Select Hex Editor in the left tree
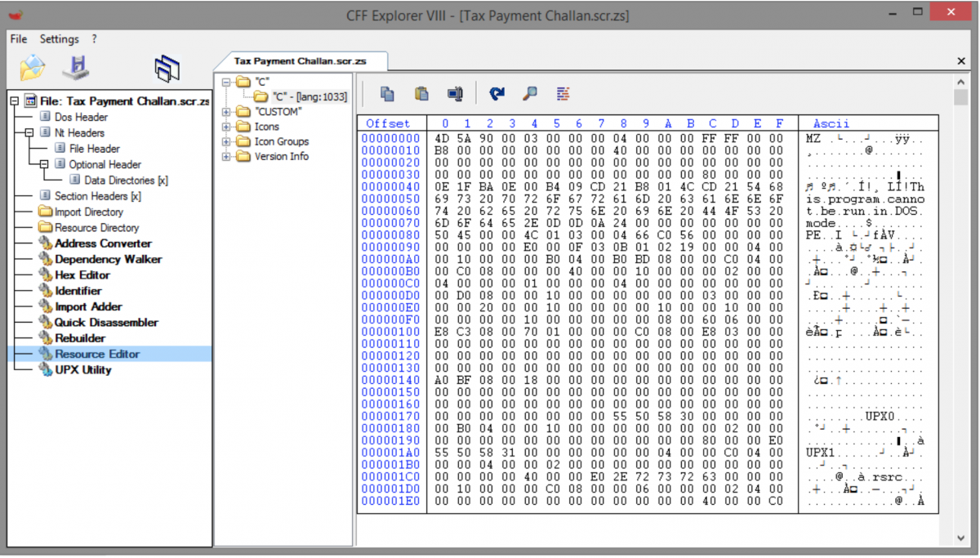This screenshot has width=980, height=558. pyautogui.click(x=82, y=275)
